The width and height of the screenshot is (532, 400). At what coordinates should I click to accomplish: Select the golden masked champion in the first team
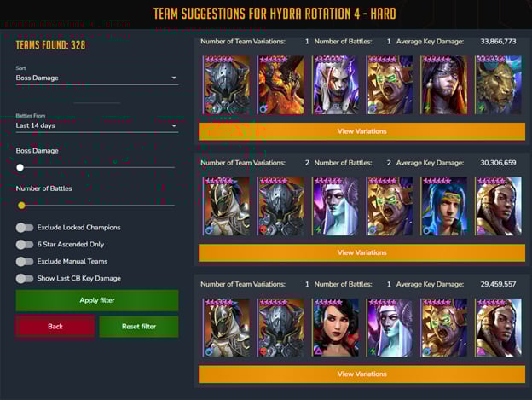[x=390, y=84]
